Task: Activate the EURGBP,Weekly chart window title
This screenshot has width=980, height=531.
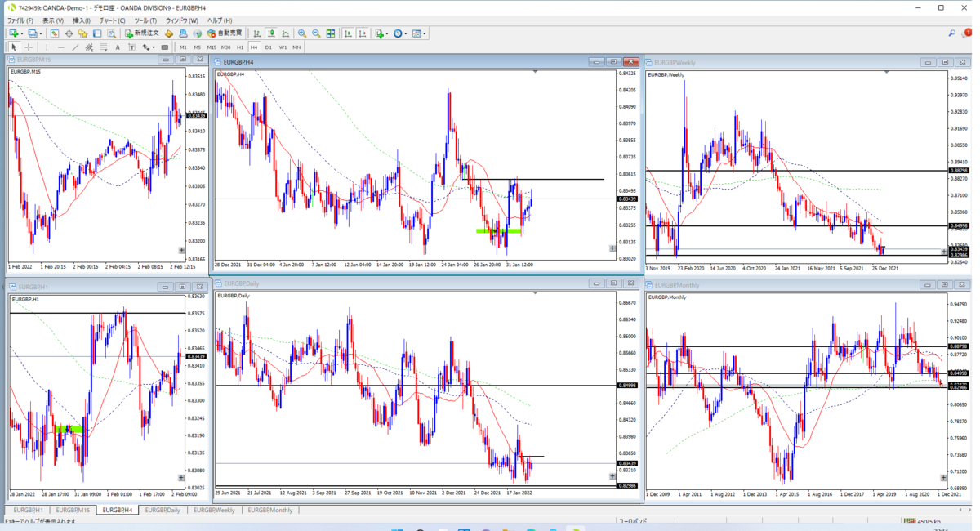Action: [x=675, y=62]
